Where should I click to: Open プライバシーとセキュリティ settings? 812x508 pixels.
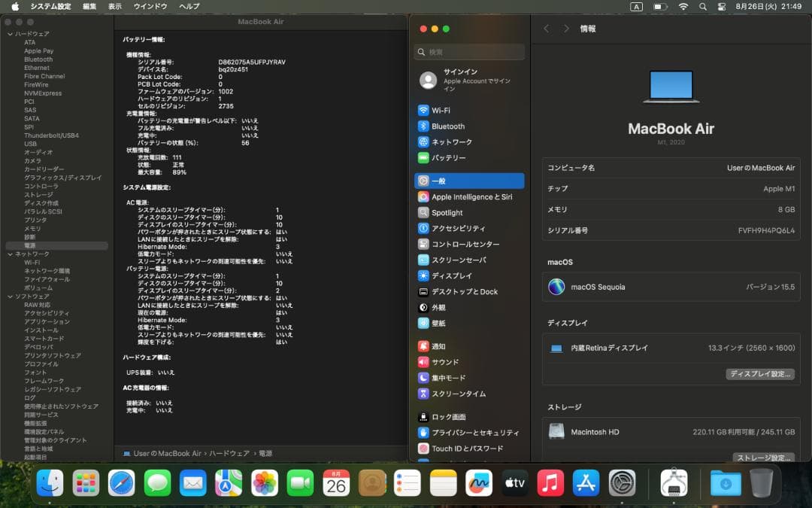(x=469, y=433)
